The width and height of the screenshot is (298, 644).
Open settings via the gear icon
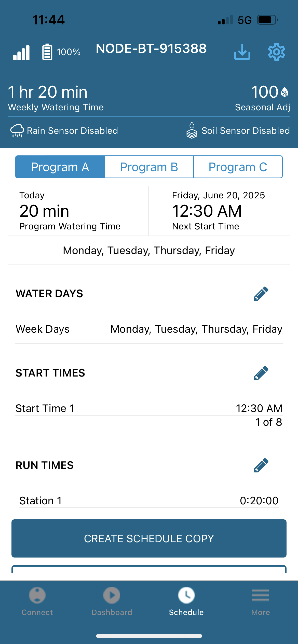click(277, 52)
